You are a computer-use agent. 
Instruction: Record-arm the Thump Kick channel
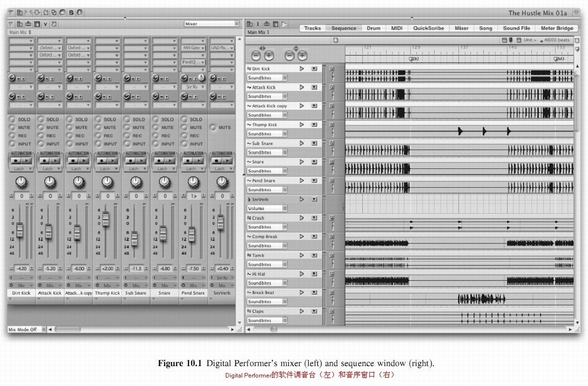coord(98,136)
